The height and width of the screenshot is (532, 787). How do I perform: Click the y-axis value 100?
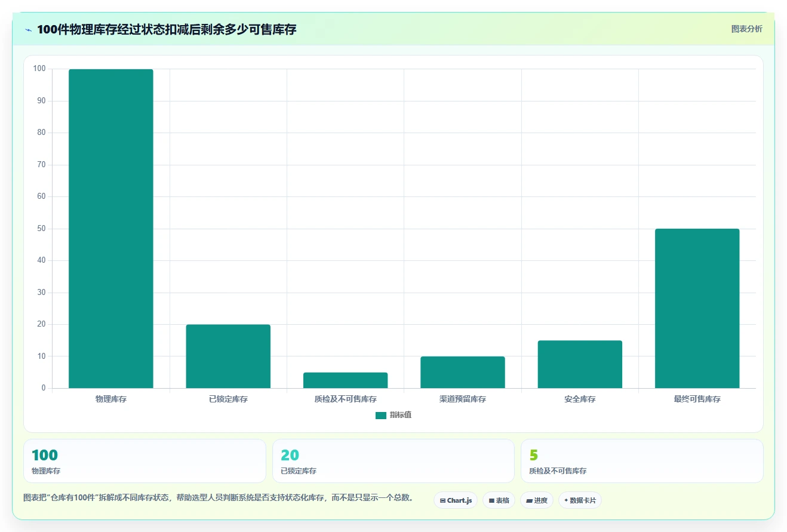click(x=39, y=69)
